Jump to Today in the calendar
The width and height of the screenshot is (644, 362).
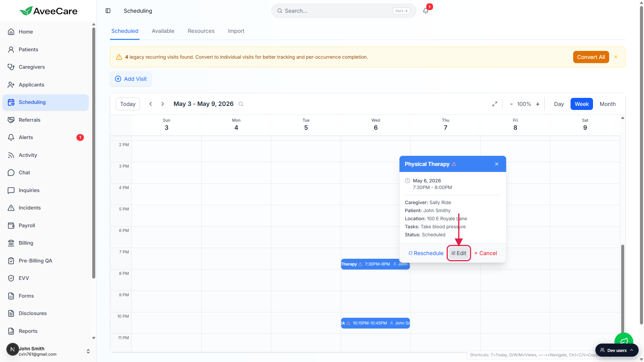[128, 104]
